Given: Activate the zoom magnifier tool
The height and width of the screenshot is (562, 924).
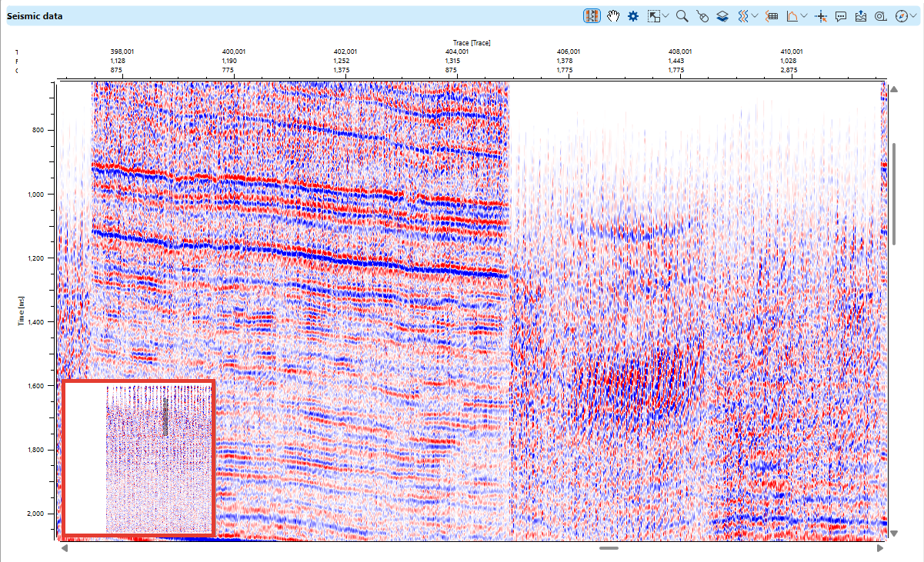Looking at the screenshot, I should pyautogui.click(x=681, y=15).
